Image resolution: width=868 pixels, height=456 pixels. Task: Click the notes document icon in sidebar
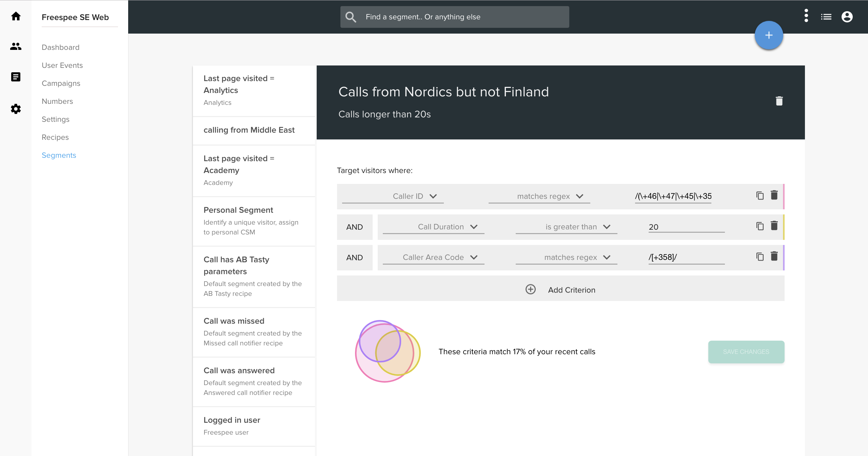[16, 77]
